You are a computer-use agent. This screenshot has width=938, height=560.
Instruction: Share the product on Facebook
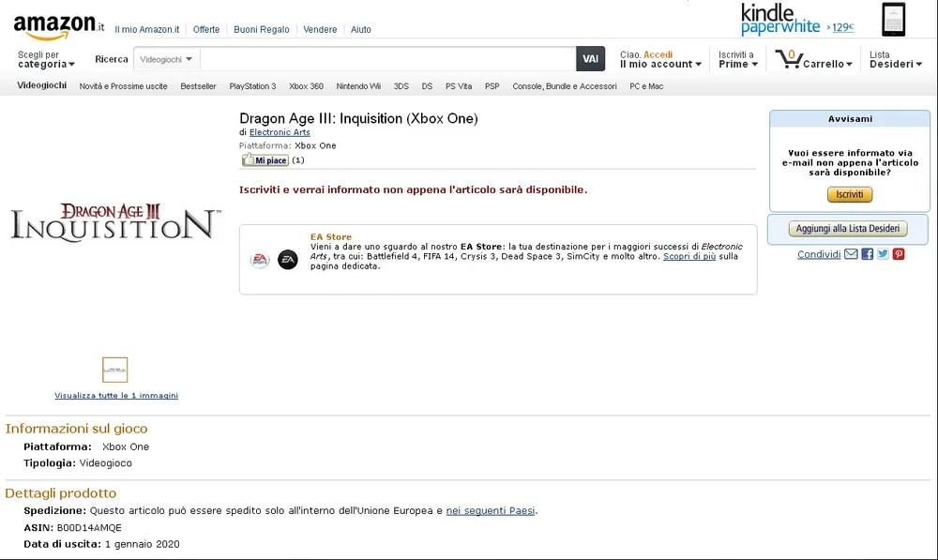867,254
